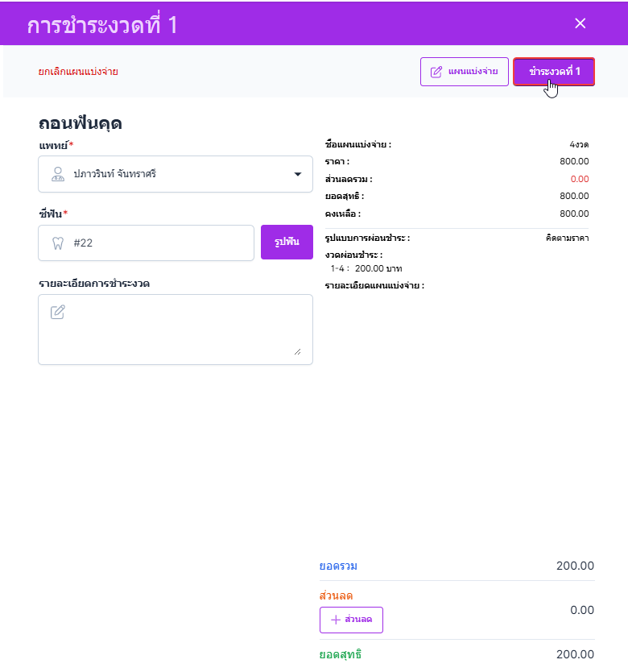
Task: Click the pencil icon on แผนแบ่งจ่าย button
Action: pos(436,72)
